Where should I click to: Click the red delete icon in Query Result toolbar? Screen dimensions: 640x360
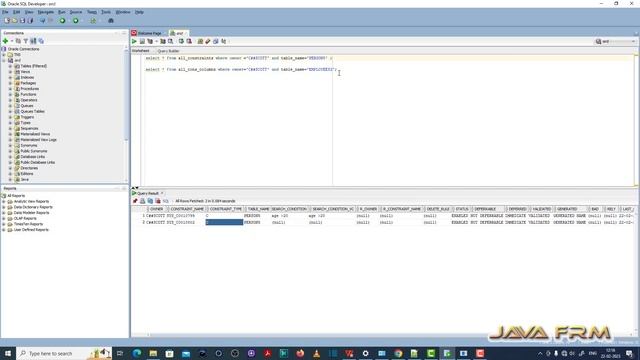(x=158, y=201)
